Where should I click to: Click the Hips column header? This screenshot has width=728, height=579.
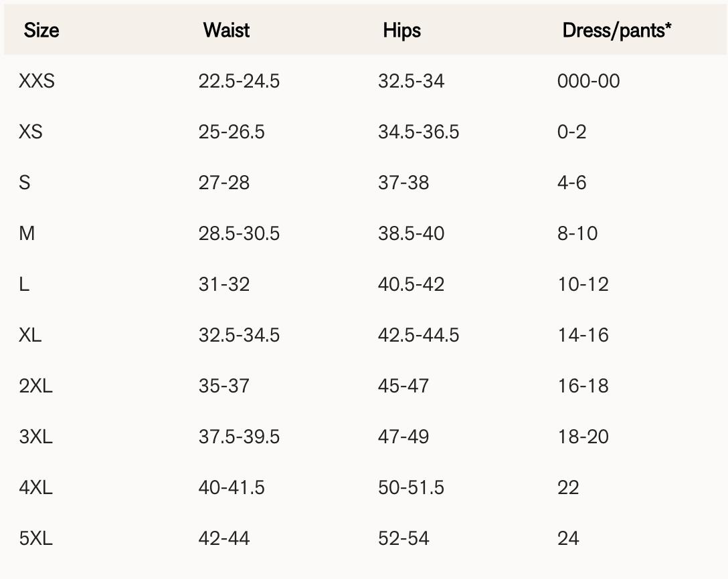[x=401, y=30]
